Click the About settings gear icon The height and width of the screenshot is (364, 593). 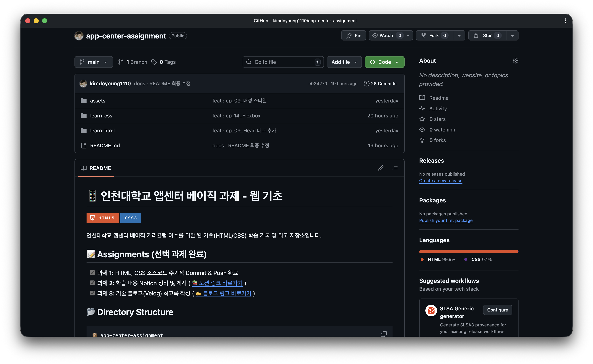515,60
